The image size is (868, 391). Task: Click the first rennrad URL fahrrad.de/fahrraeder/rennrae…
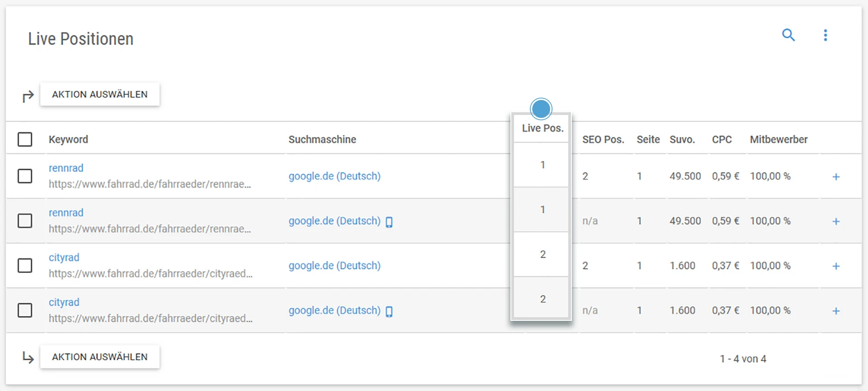pyautogui.click(x=150, y=184)
